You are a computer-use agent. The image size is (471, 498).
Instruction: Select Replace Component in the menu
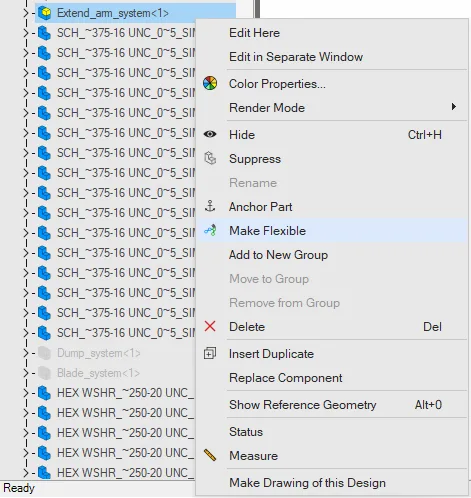point(286,378)
